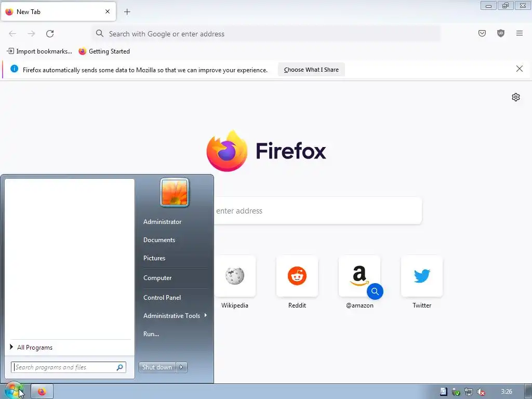Click the muted volume tray icon
This screenshot has width=532, height=399.
click(481, 392)
